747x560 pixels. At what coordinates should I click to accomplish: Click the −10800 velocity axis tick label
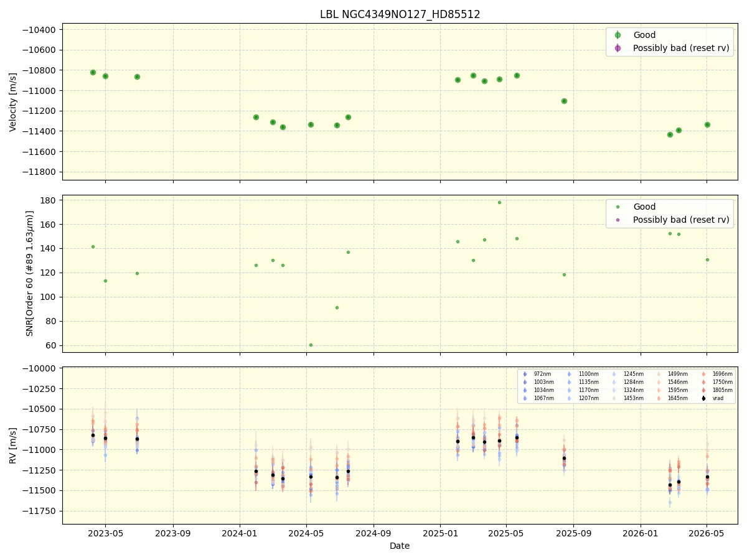click(x=39, y=70)
